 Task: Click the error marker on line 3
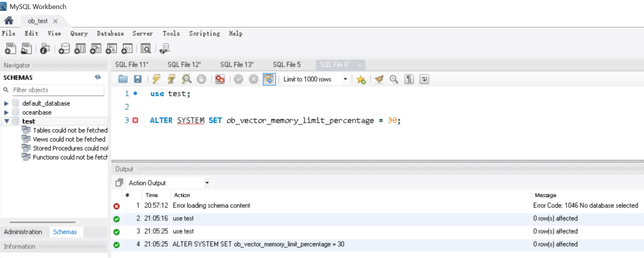pos(135,121)
